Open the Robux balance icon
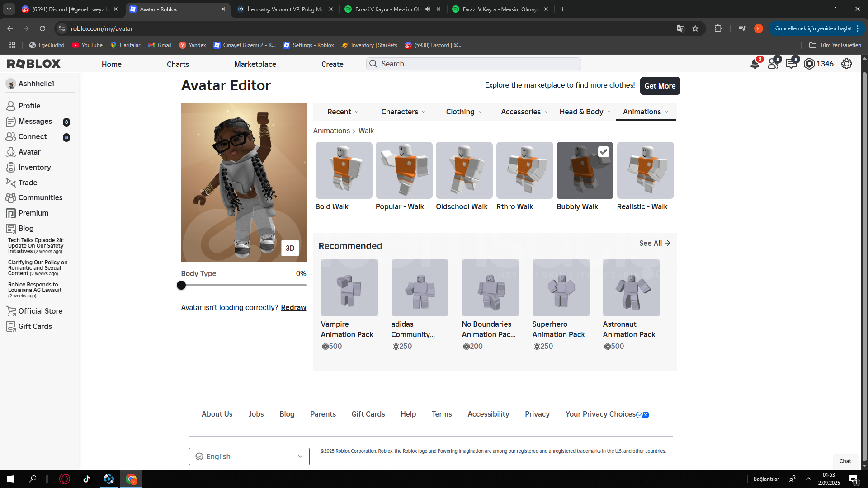The width and height of the screenshot is (868, 488). pos(809,64)
